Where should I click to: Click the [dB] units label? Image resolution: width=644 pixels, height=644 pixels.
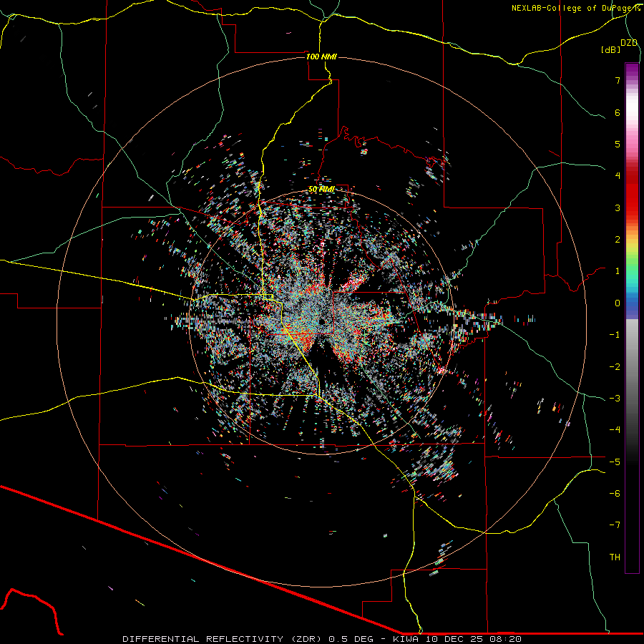611,49
